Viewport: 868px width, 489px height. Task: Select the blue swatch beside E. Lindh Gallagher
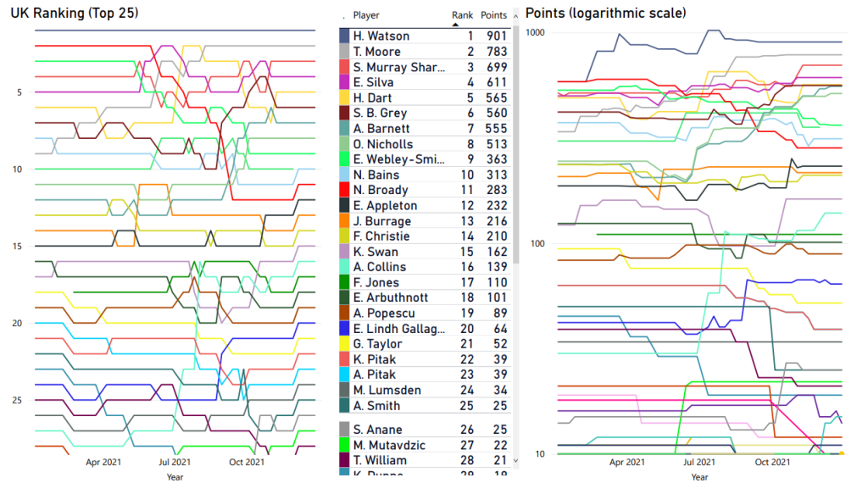(344, 329)
